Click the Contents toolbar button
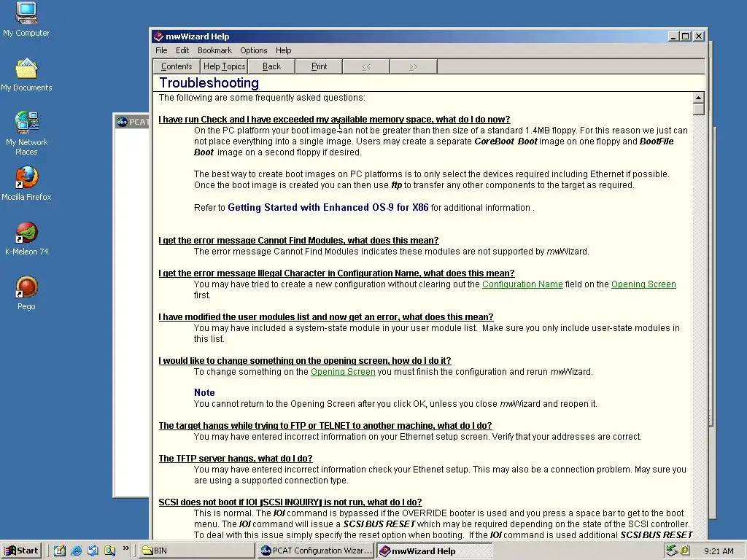Viewport: 747px width, 560px height. coord(177,66)
